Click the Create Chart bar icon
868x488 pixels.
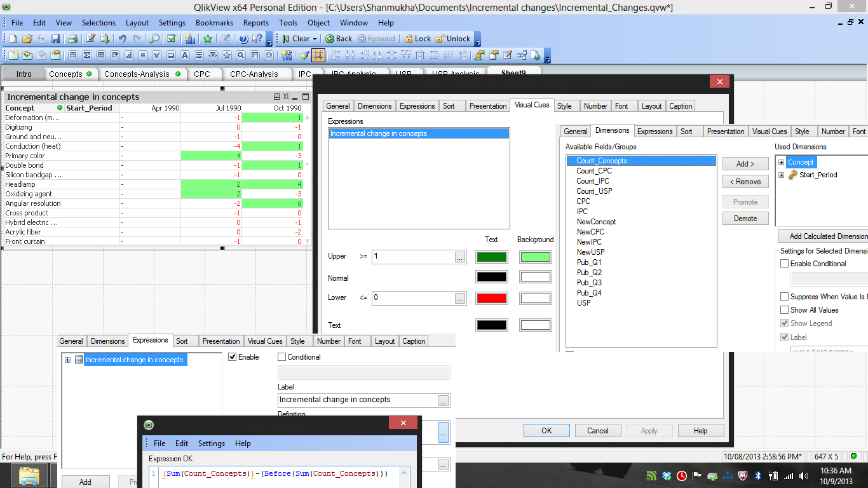click(x=129, y=55)
